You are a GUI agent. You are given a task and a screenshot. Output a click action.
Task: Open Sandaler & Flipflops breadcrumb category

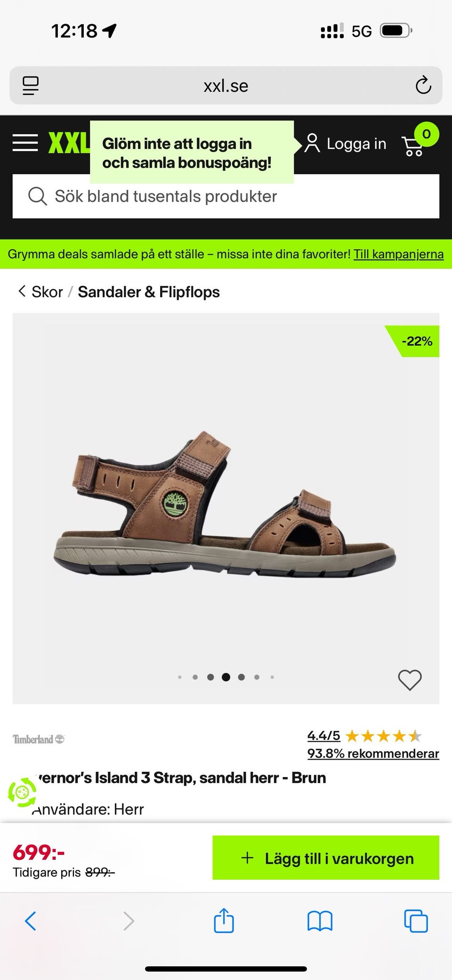[149, 292]
